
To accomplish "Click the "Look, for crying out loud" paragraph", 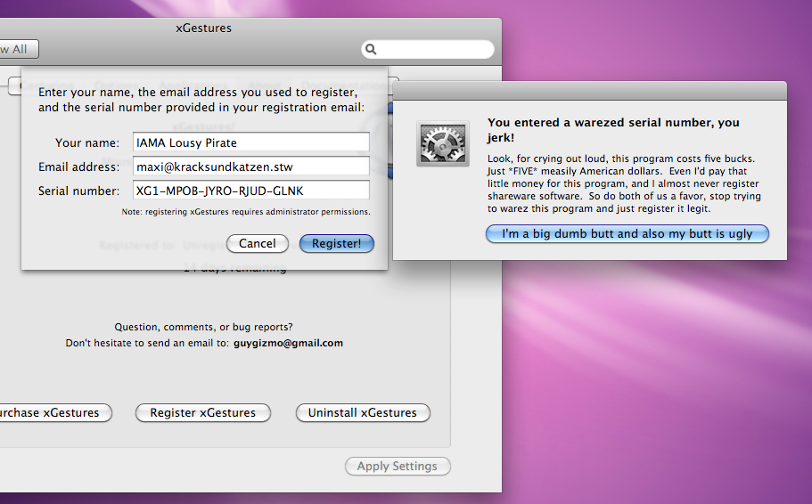I will tap(624, 183).
